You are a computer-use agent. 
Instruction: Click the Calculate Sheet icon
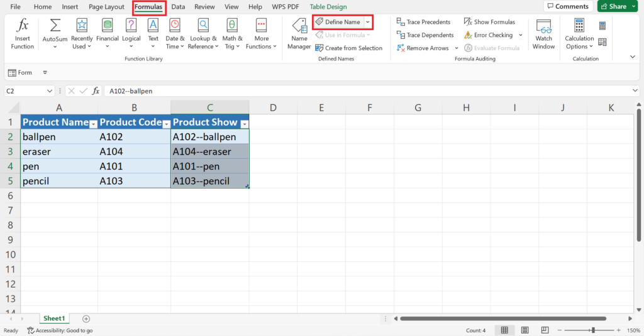pos(602,42)
